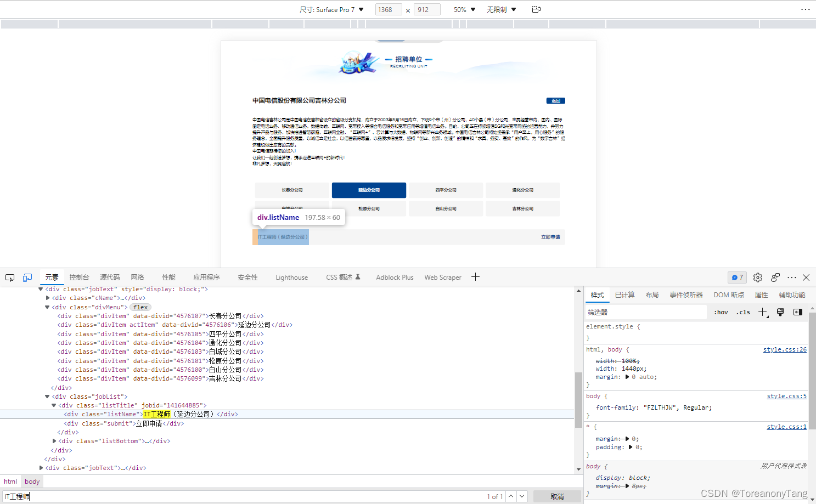
Task: Select the DOM 断点 pane tab
Action: 729,295
